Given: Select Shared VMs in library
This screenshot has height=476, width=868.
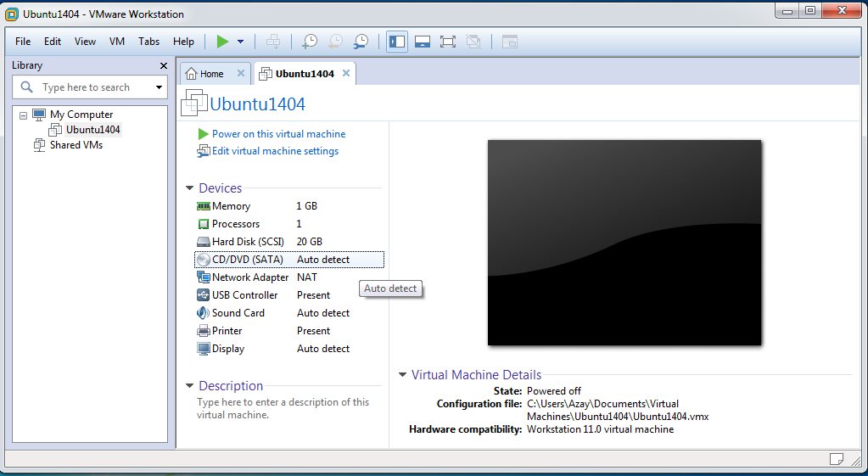Looking at the screenshot, I should (x=76, y=145).
